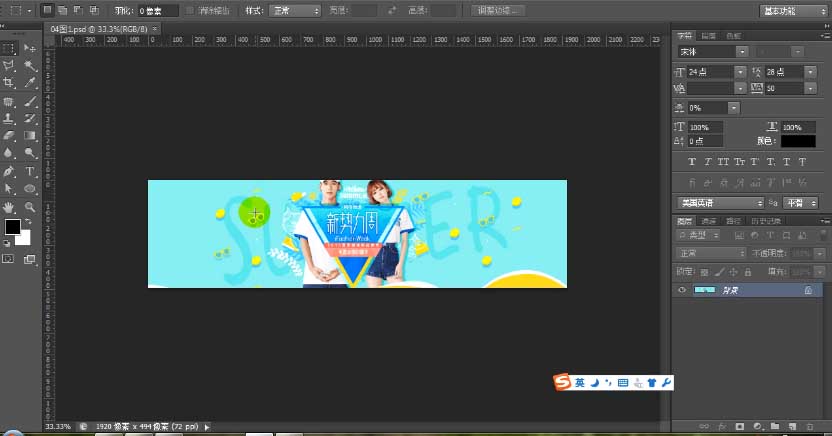Click the delete layer trash icon

(808, 426)
